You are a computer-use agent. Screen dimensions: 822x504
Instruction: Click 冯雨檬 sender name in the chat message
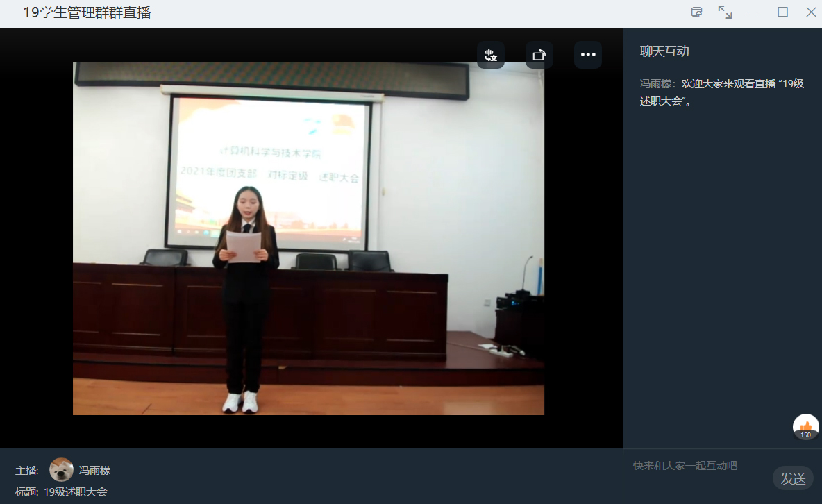point(657,84)
